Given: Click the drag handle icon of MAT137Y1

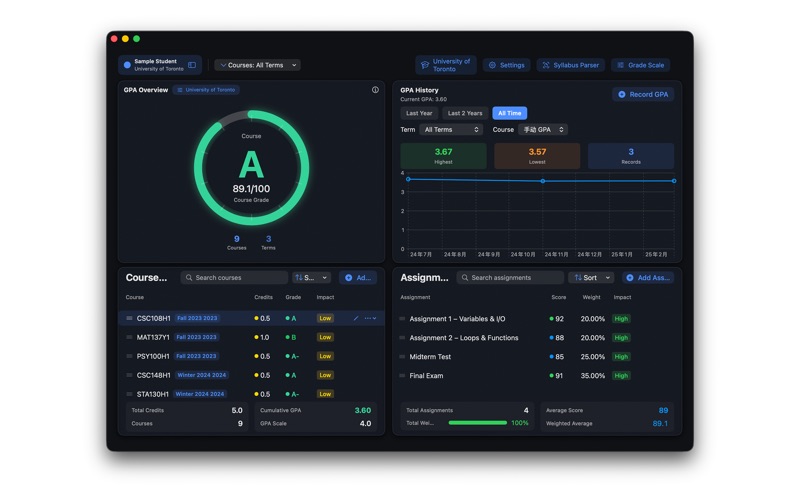Looking at the screenshot, I should pyautogui.click(x=129, y=337).
